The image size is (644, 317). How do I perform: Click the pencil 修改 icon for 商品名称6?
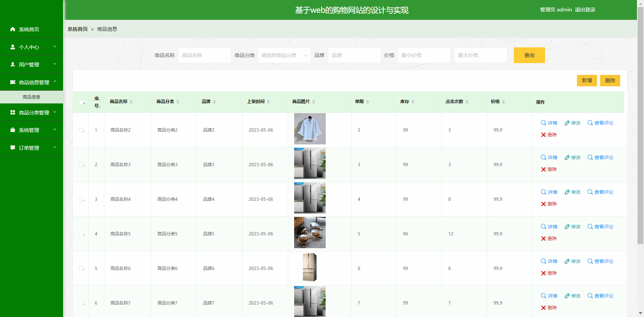click(567, 261)
